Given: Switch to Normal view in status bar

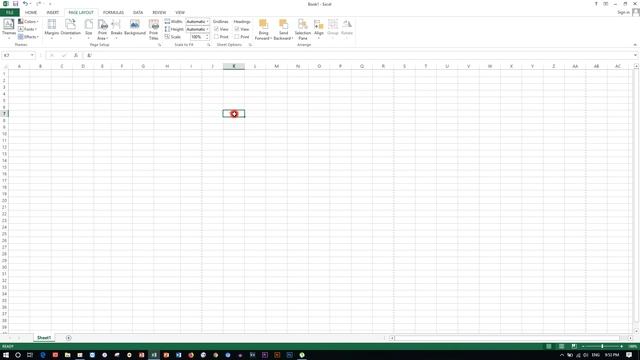Looking at the screenshot, I should pos(549,346).
